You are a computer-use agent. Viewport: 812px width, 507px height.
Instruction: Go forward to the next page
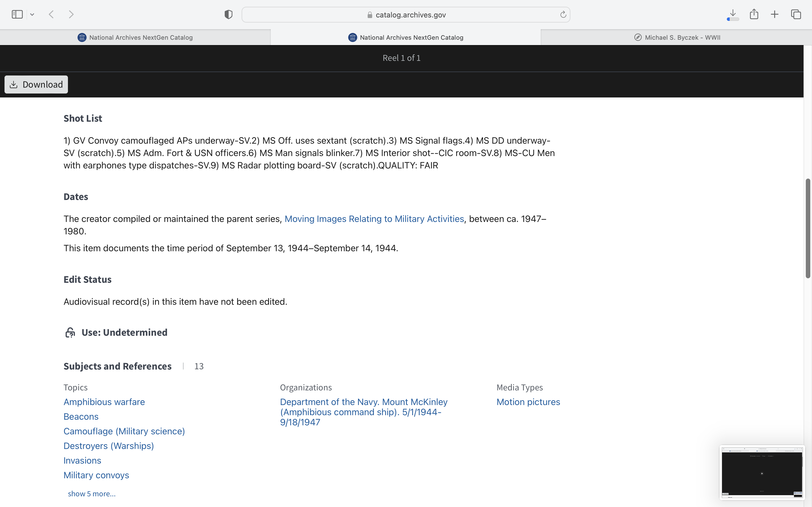pos(71,14)
